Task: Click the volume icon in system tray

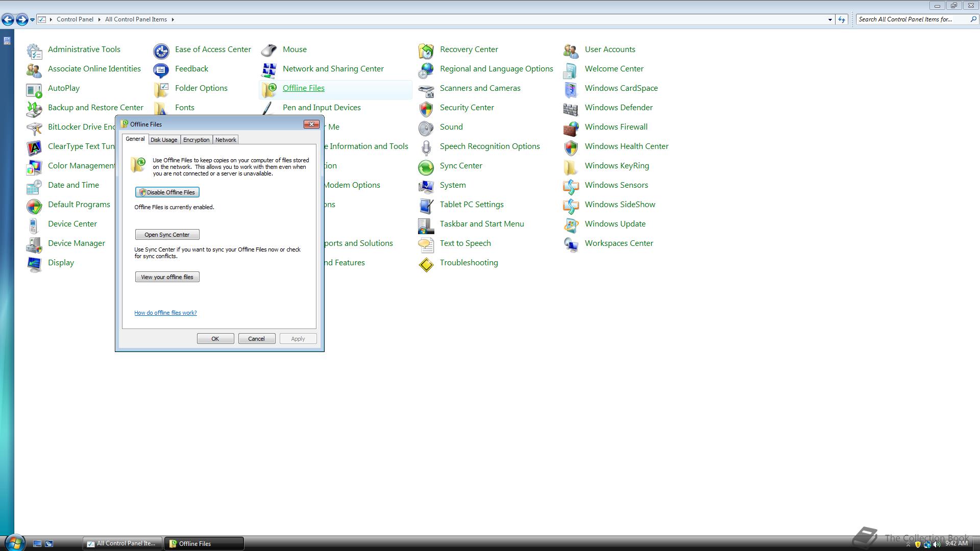Action: [x=937, y=544]
